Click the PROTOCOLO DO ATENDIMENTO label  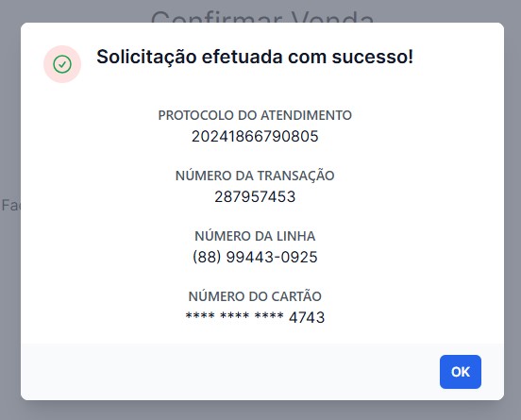[255, 115]
